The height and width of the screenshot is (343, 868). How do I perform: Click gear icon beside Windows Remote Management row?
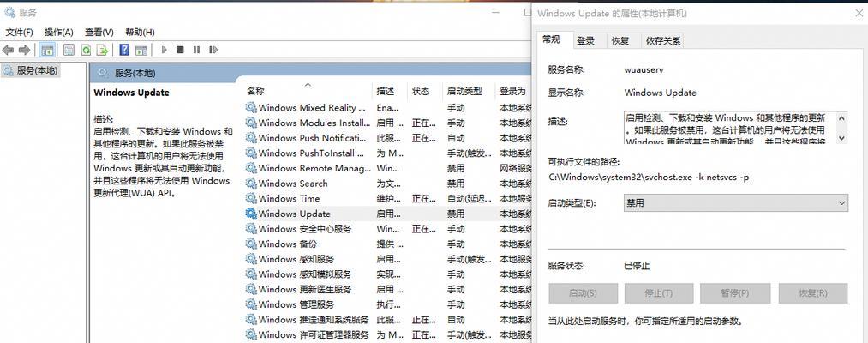pyautogui.click(x=251, y=168)
